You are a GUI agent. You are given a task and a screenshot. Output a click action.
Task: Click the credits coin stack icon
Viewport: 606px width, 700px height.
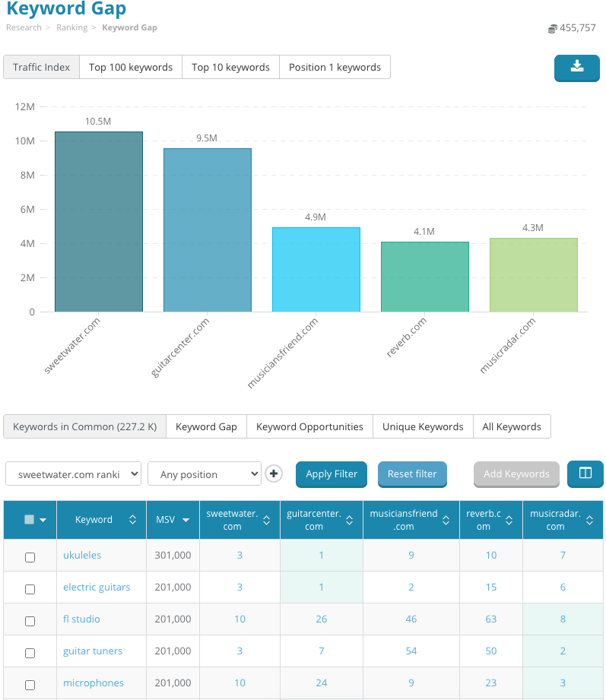coord(552,28)
